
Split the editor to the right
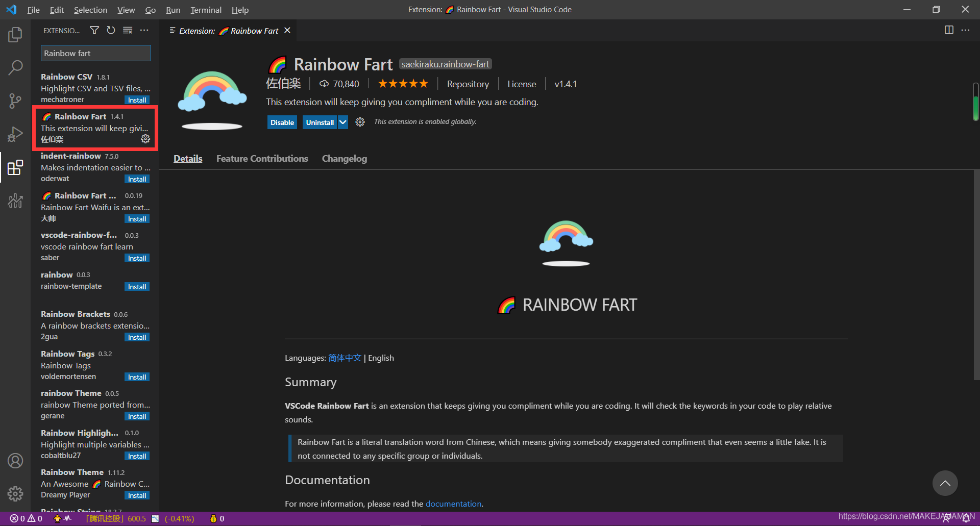(x=949, y=30)
